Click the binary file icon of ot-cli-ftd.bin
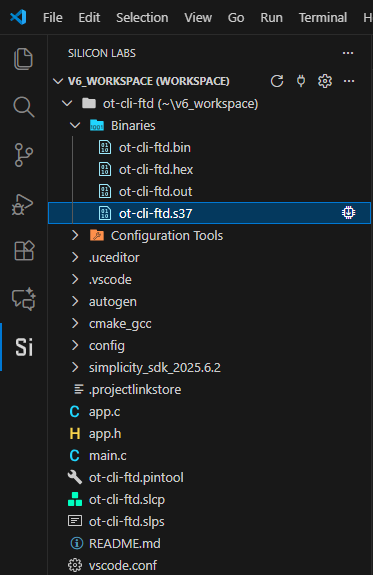 (x=105, y=147)
